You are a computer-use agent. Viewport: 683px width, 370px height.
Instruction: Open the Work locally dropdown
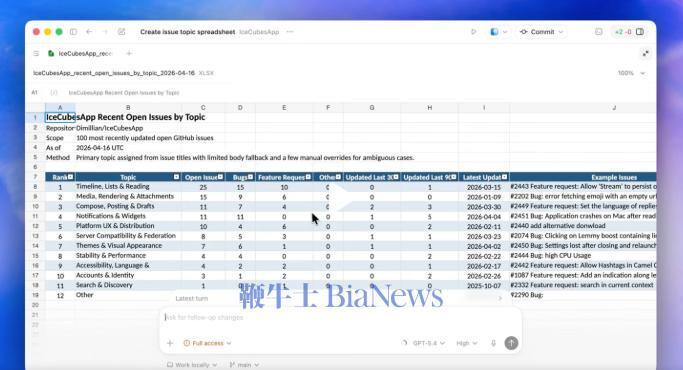(192, 365)
